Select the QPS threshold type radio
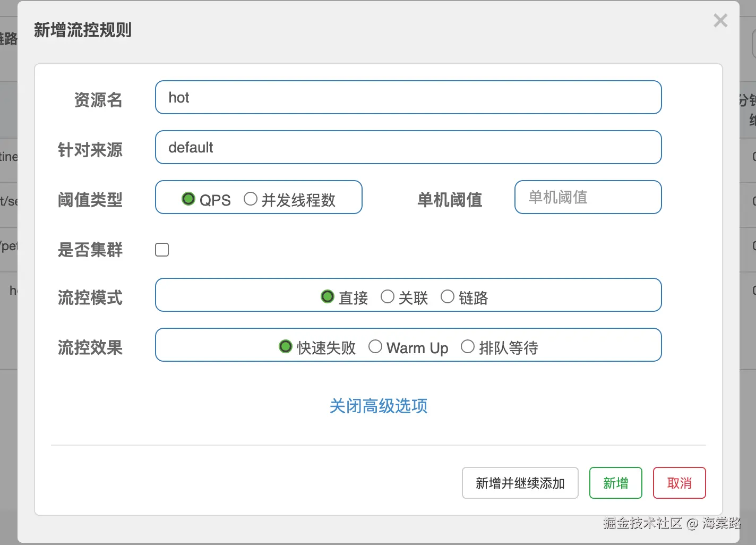 point(188,199)
